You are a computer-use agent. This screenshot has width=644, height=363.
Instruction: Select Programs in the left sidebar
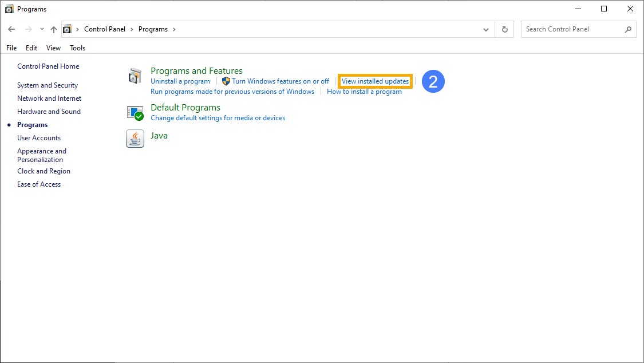pos(33,125)
